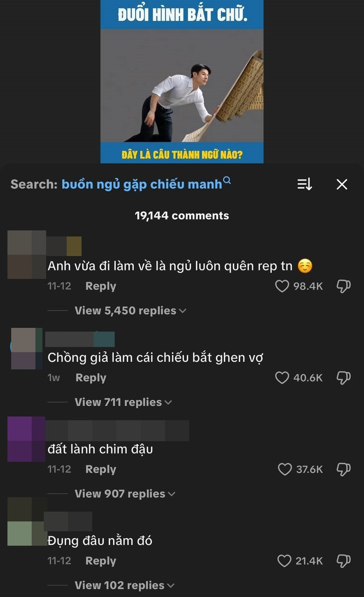364x597 pixels.
Task: Expand View 711 replies
Action: coord(124,402)
